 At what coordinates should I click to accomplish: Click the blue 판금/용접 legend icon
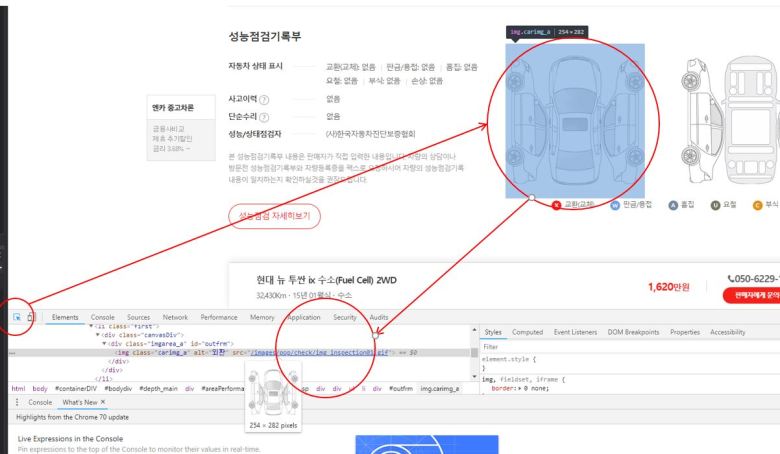615,204
